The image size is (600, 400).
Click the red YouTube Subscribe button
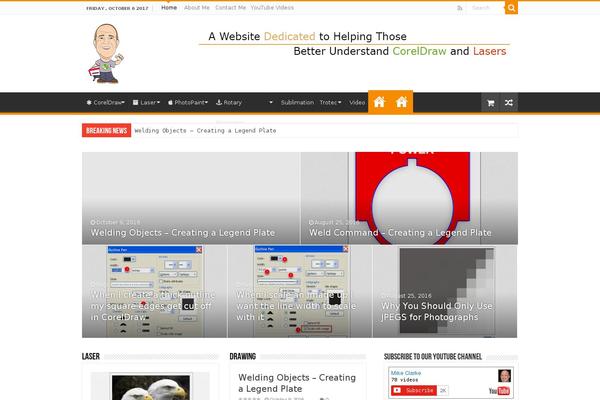pos(414,390)
